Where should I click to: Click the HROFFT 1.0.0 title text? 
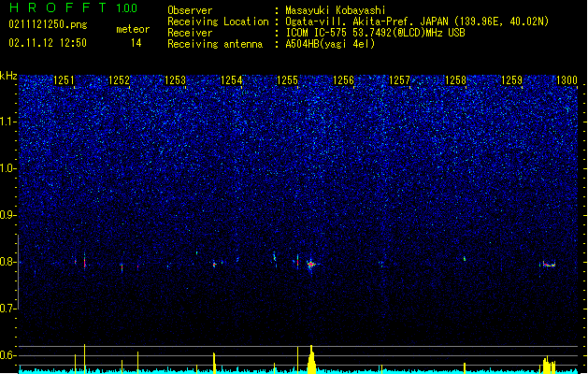click(x=73, y=7)
